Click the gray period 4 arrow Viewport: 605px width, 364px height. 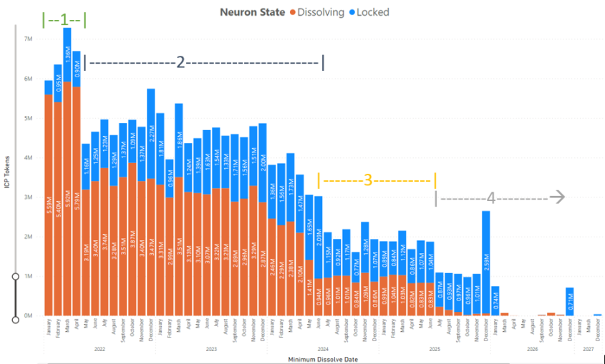(x=557, y=197)
